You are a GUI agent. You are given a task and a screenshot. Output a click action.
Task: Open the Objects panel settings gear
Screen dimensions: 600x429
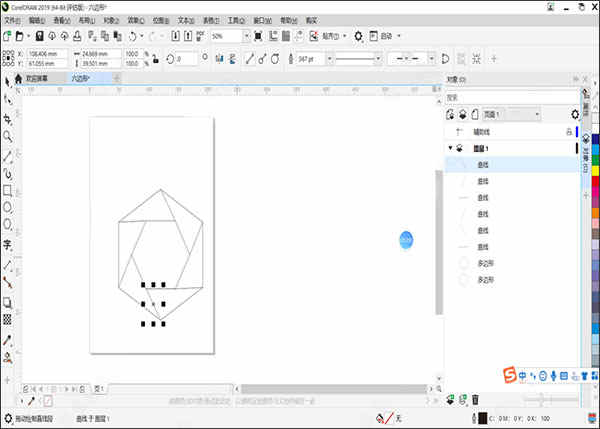coord(574,115)
